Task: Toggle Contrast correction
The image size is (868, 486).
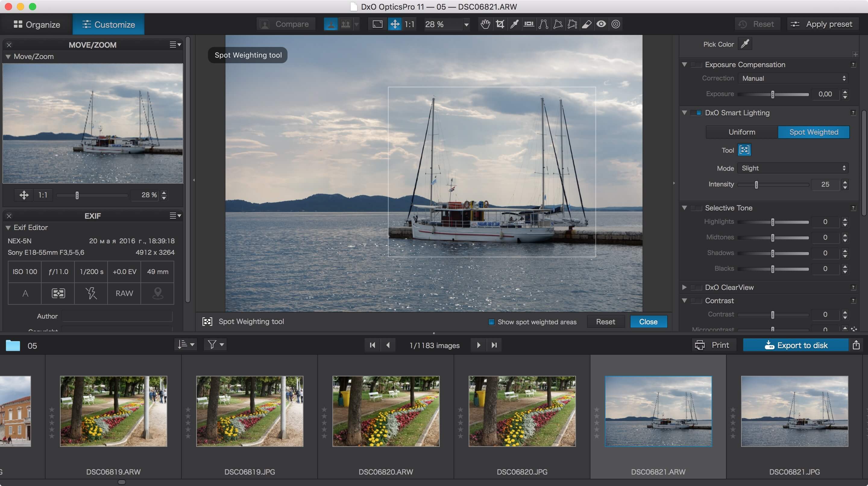Action: tap(697, 301)
